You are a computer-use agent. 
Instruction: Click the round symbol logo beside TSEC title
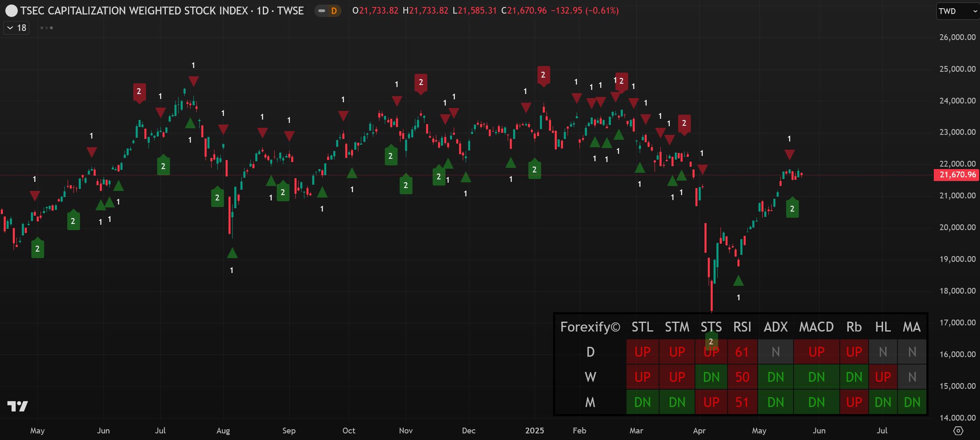11,11
